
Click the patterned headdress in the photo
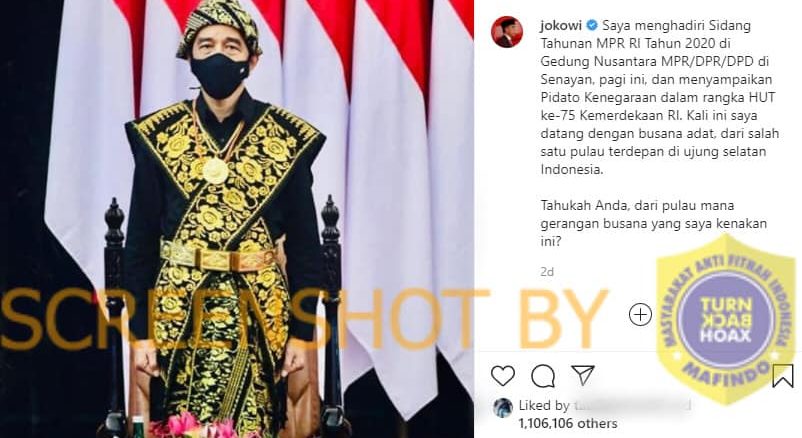(219, 27)
